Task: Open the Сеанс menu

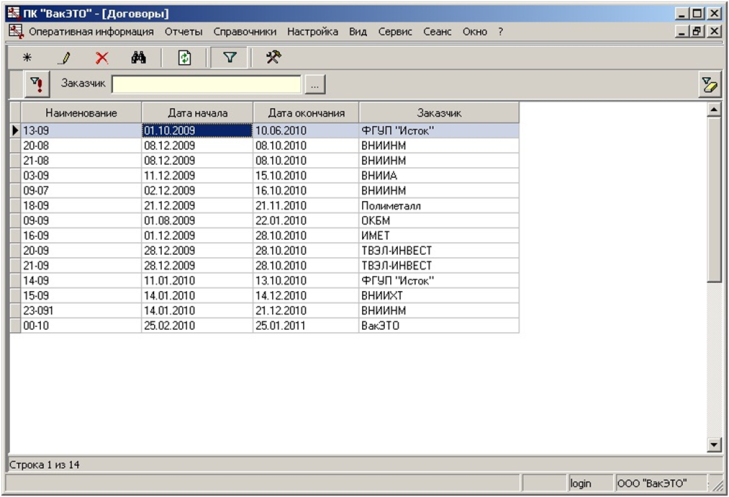Action: click(x=437, y=32)
